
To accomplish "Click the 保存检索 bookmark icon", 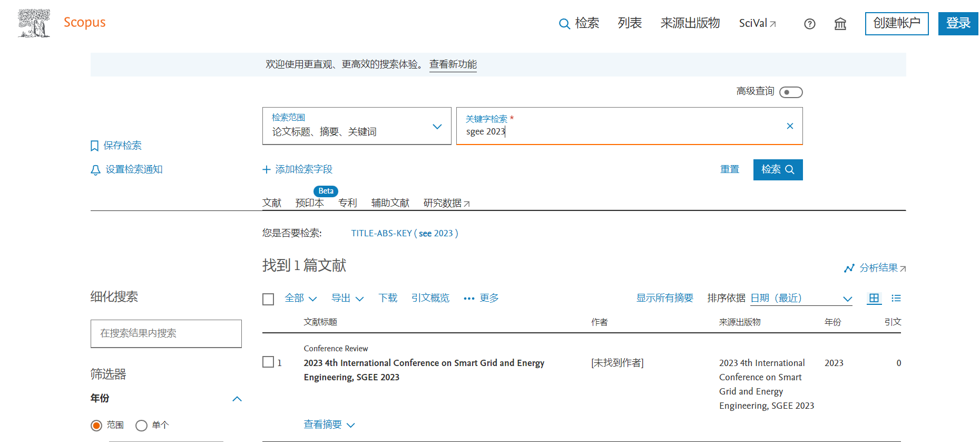I will 95,146.
